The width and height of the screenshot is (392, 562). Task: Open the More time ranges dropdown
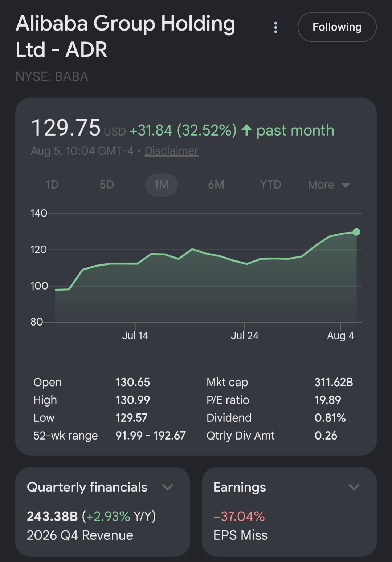coord(329,185)
